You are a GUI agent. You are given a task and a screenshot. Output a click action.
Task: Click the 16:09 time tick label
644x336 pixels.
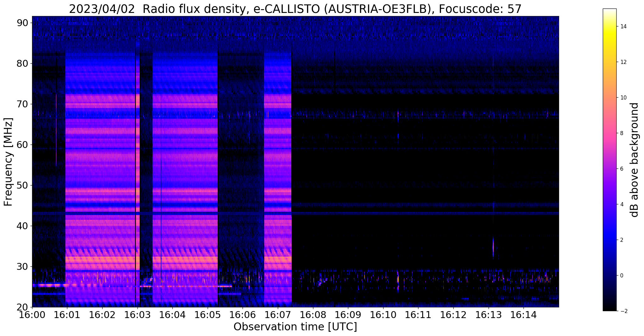pos(348,315)
